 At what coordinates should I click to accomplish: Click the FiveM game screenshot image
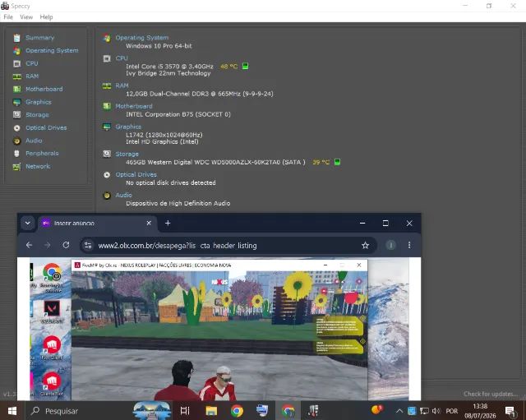coord(219,329)
